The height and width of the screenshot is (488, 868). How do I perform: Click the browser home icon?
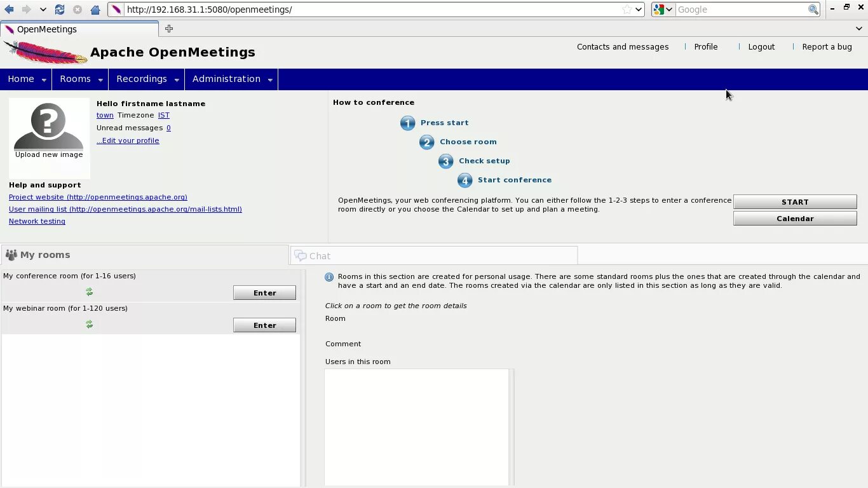[95, 10]
